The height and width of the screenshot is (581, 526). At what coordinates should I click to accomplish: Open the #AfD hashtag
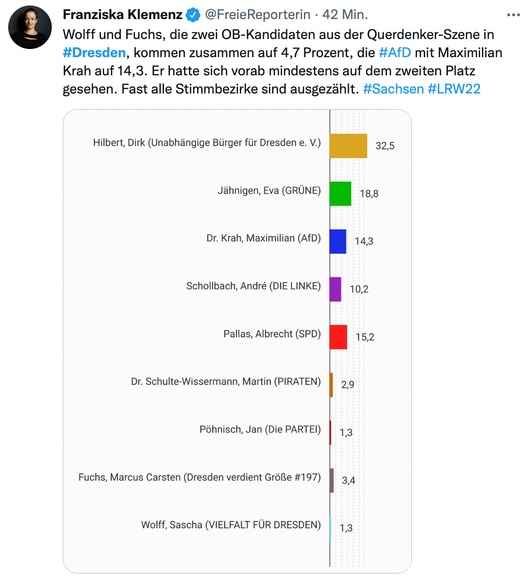[395, 52]
